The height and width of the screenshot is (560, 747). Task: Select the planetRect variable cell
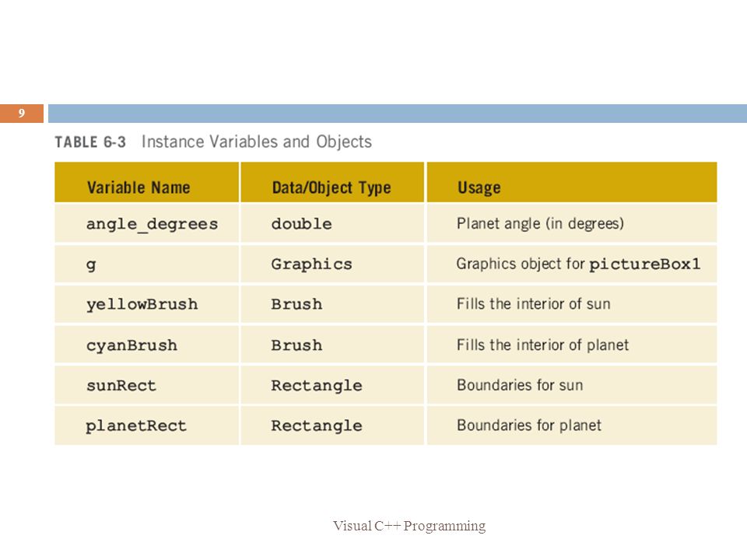coord(147,425)
